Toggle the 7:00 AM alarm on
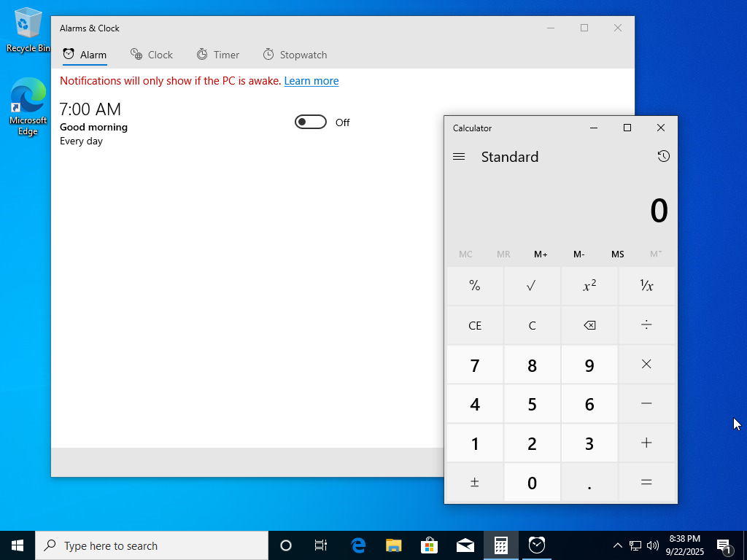The image size is (747, 560). pyautogui.click(x=311, y=122)
